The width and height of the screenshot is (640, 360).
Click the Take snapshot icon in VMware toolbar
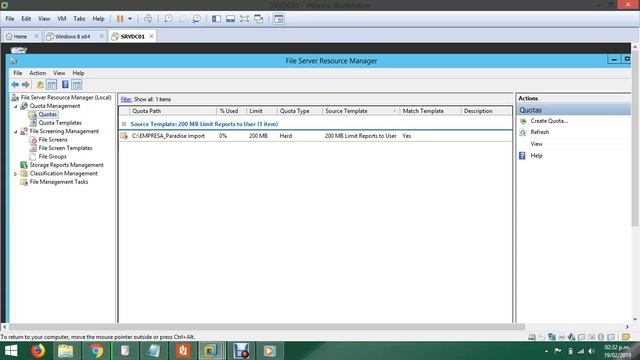click(168, 19)
